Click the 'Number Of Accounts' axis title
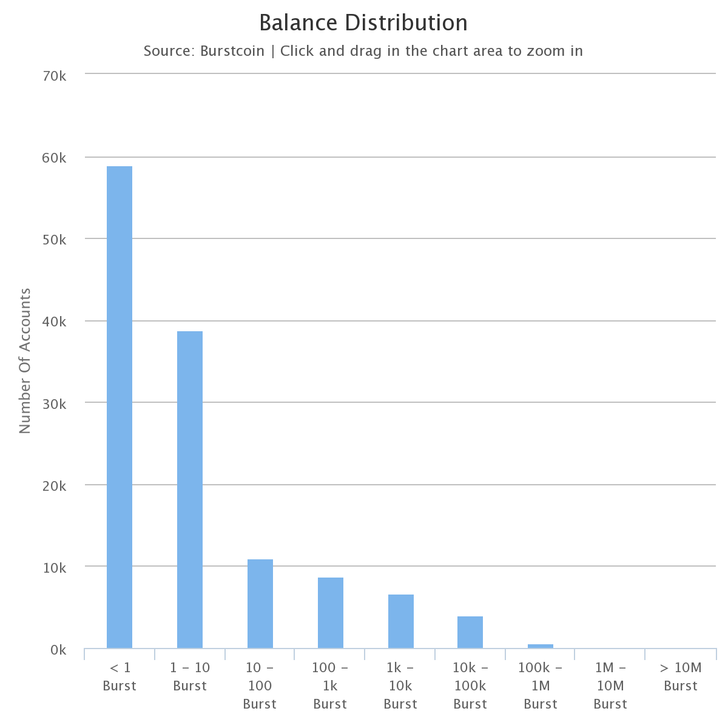 pyautogui.click(x=25, y=361)
